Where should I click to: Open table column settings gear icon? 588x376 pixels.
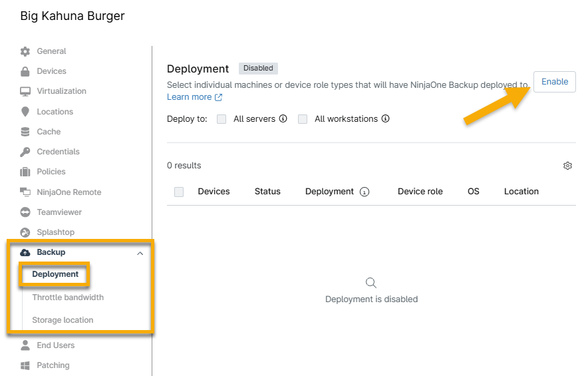coord(567,166)
